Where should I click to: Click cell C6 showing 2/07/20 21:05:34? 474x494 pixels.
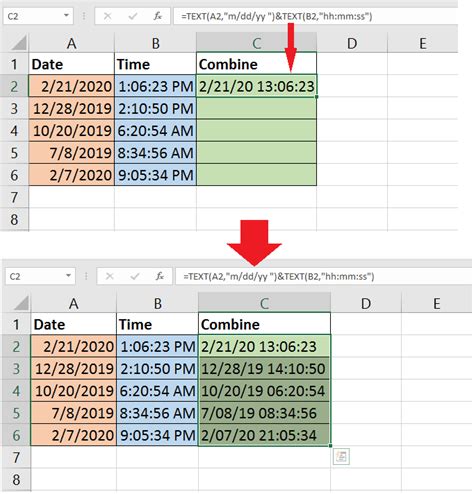264,435
